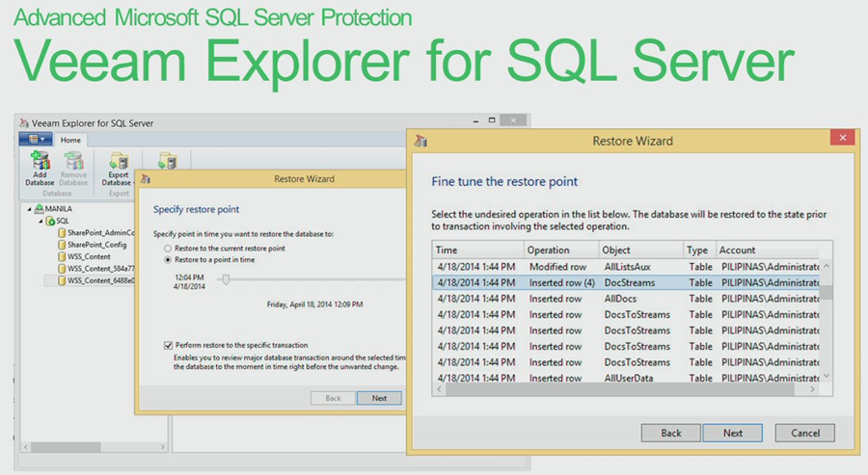868x475 pixels.
Task: Select the WSS_Content_584a77 database
Action: [x=100, y=268]
